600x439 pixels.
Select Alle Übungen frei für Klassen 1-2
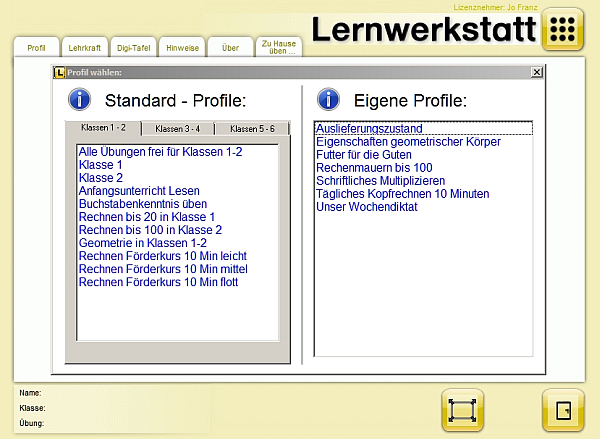point(160,152)
